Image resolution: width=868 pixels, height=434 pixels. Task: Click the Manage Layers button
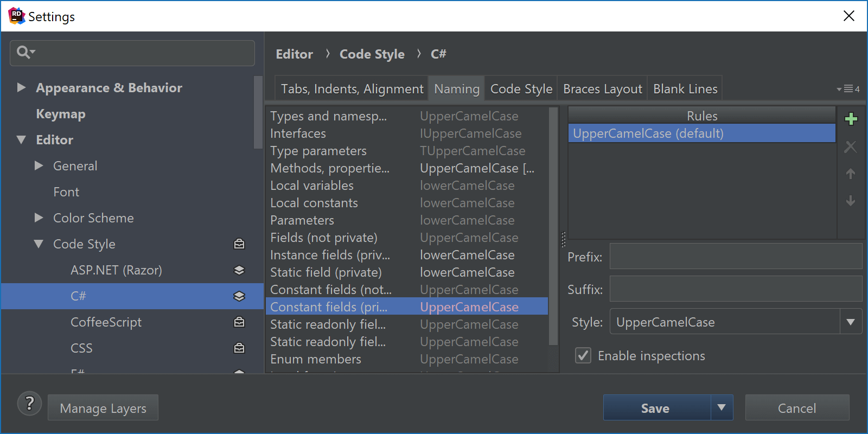pos(103,407)
